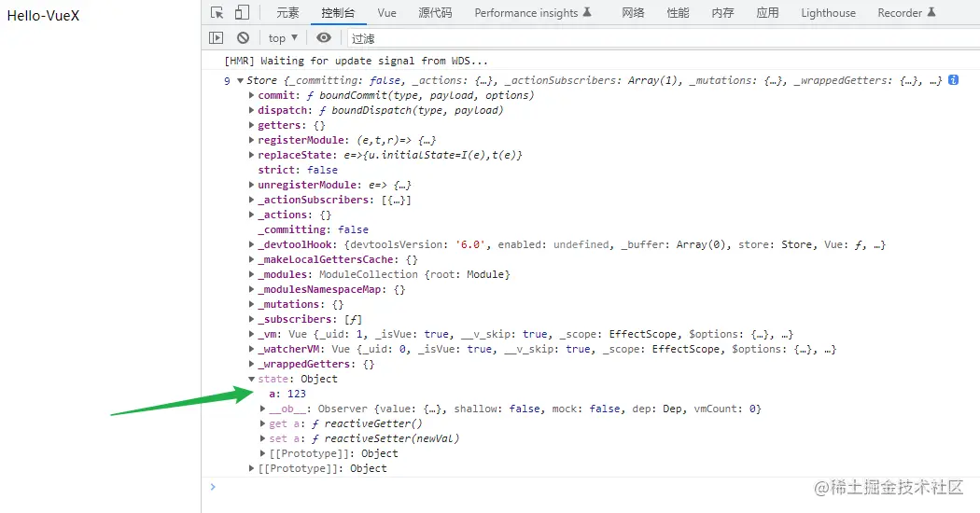Expand the _mutations object
Image resolution: width=980 pixels, height=513 pixels.
251,304
